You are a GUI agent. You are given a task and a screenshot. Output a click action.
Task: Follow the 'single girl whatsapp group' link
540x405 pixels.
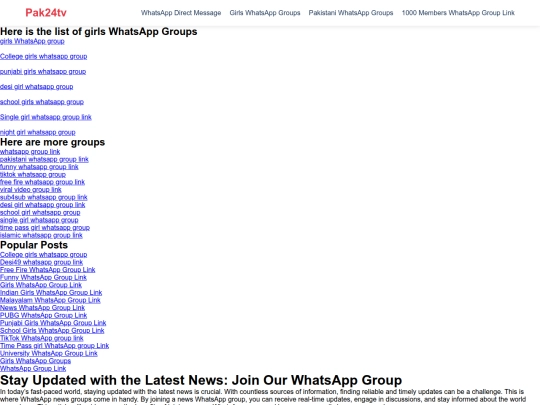tap(39, 220)
